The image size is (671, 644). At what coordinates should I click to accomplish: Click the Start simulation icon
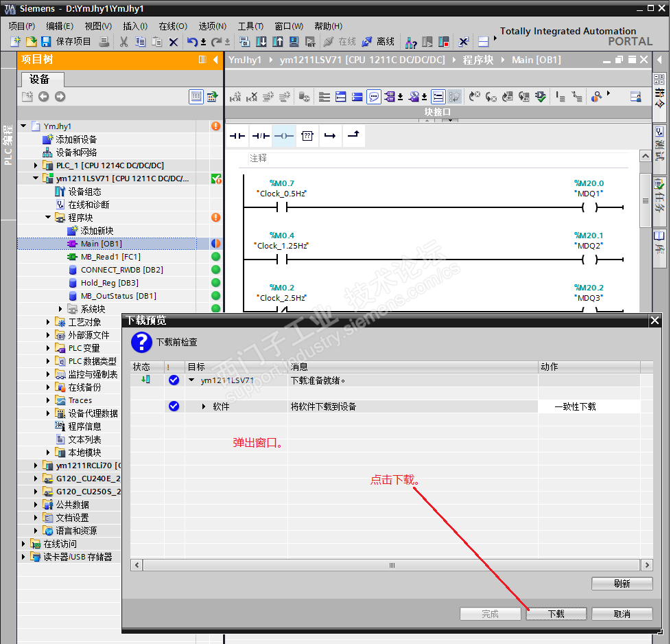[x=294, y=41]
